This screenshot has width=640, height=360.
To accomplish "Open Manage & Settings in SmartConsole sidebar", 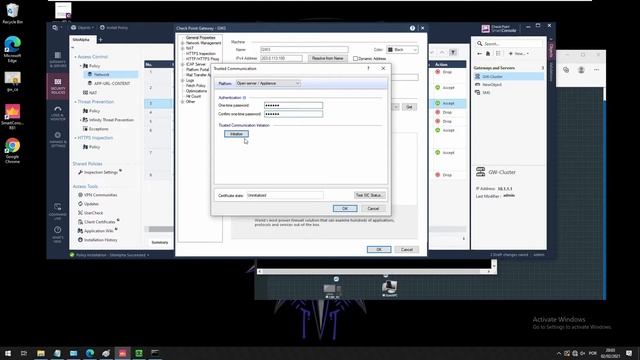I will click(x=58, y=139).
